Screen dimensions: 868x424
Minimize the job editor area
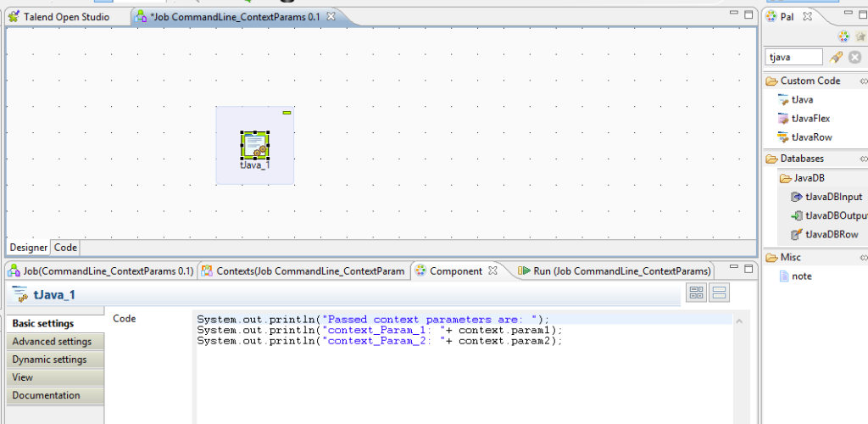coord(733,14)
